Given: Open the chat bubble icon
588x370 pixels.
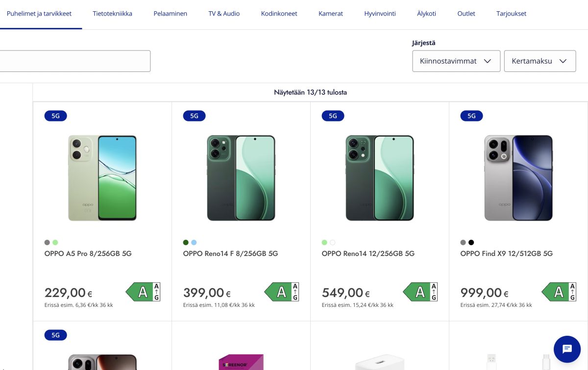Looking at the screenshot, I should (x=567, y=349).
